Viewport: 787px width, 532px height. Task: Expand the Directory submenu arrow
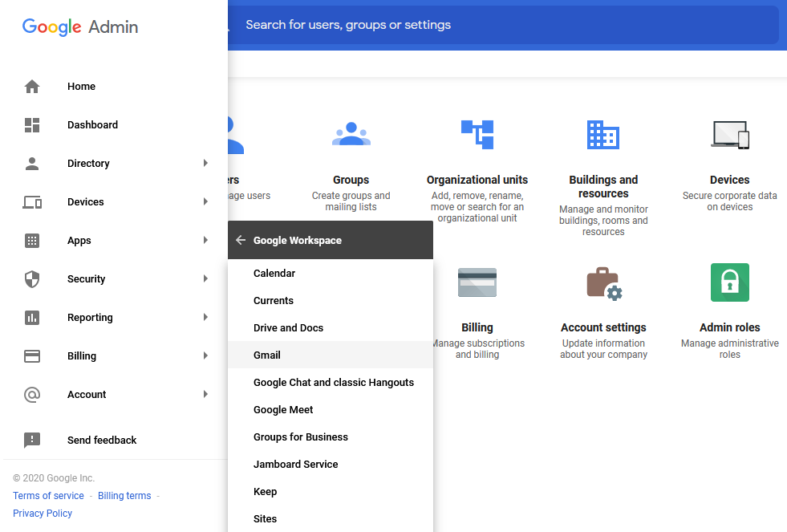(x=205, y=163)
